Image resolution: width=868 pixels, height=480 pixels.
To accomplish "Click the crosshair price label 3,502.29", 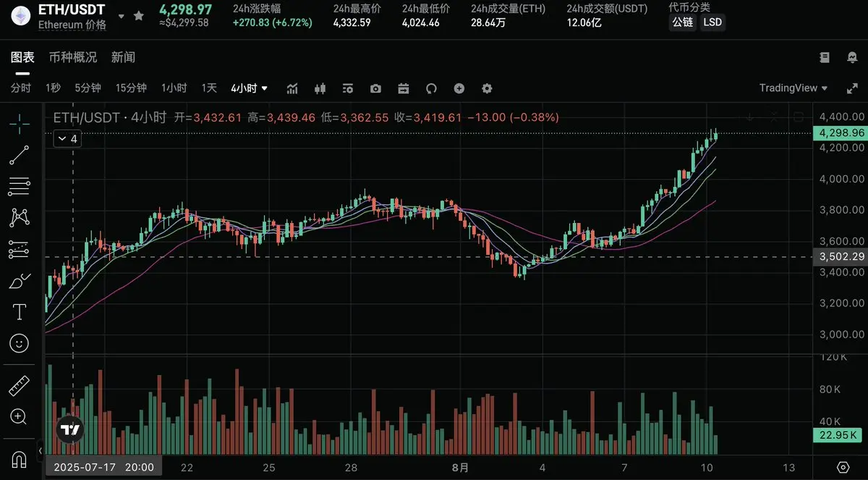I will point(839,256).
